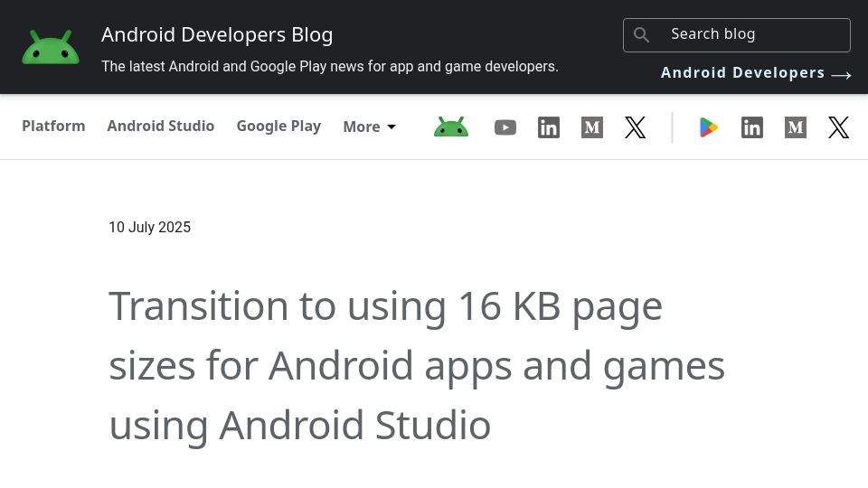Open the 'Transition to using 16 KB page sizes' title
This screenshot has height=488, width=868.
tap(417, 365)
